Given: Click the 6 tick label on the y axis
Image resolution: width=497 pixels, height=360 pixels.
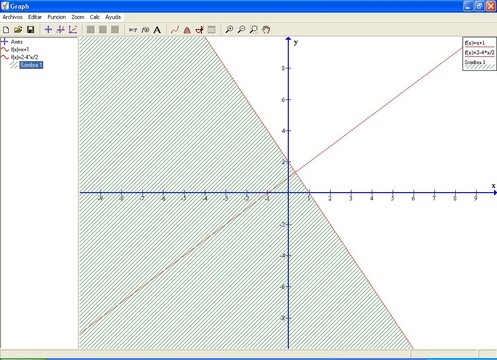Looking at the screenshot, I should pos(283,100).
